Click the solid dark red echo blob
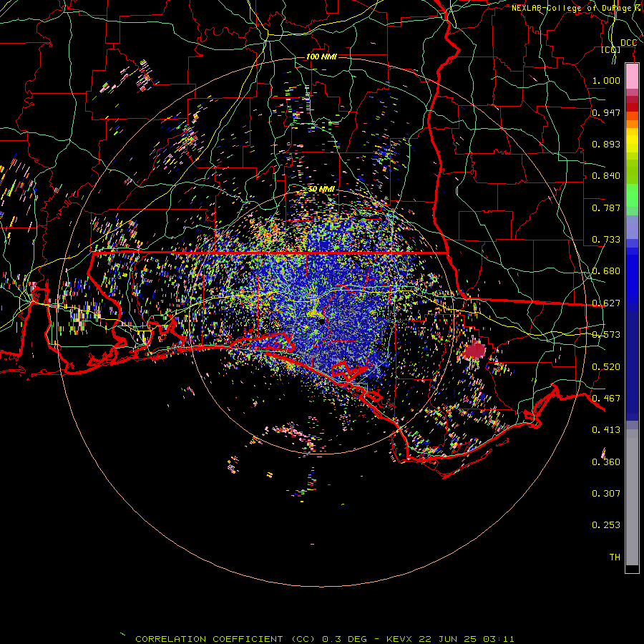The height and width of the screenshot is (644, 644). [x=474, y=351]
